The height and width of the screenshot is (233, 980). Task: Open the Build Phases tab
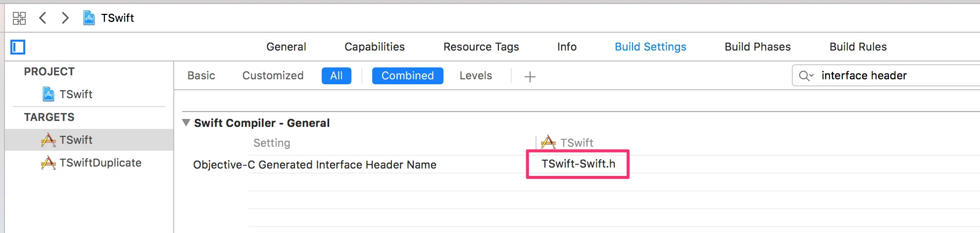757,47
